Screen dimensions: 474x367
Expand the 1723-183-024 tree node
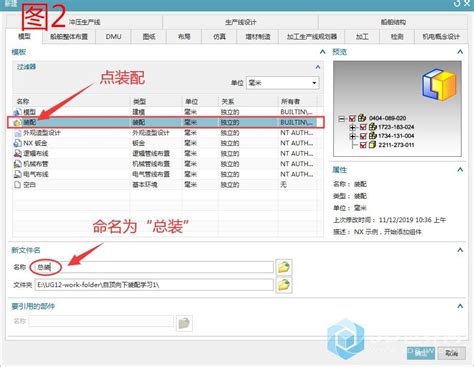[x=352, y=127]
